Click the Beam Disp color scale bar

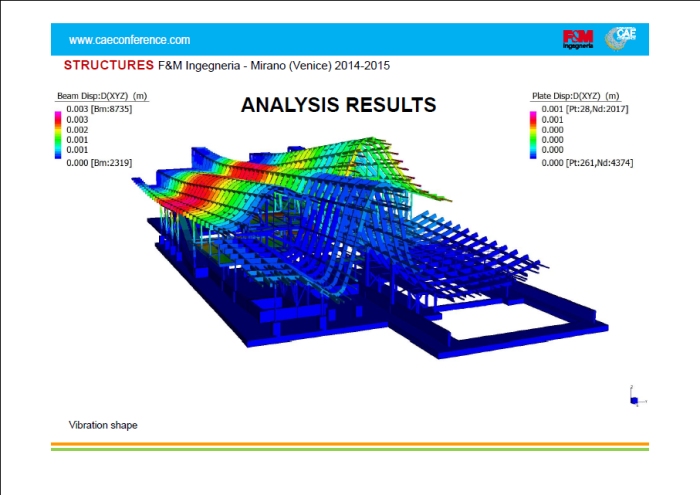click(x=59, y=134)
